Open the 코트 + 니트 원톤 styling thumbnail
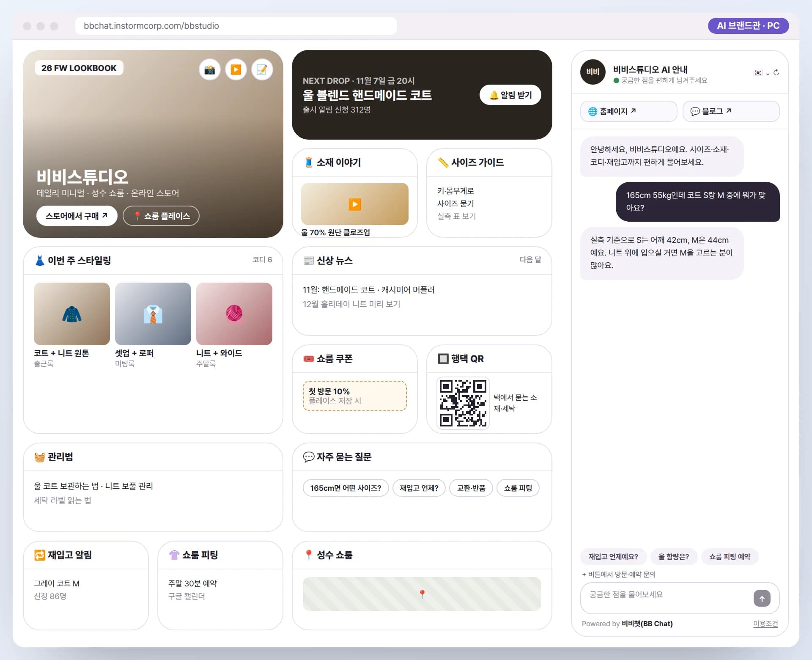The image size is (812, 660). click(x=72, y=314)
